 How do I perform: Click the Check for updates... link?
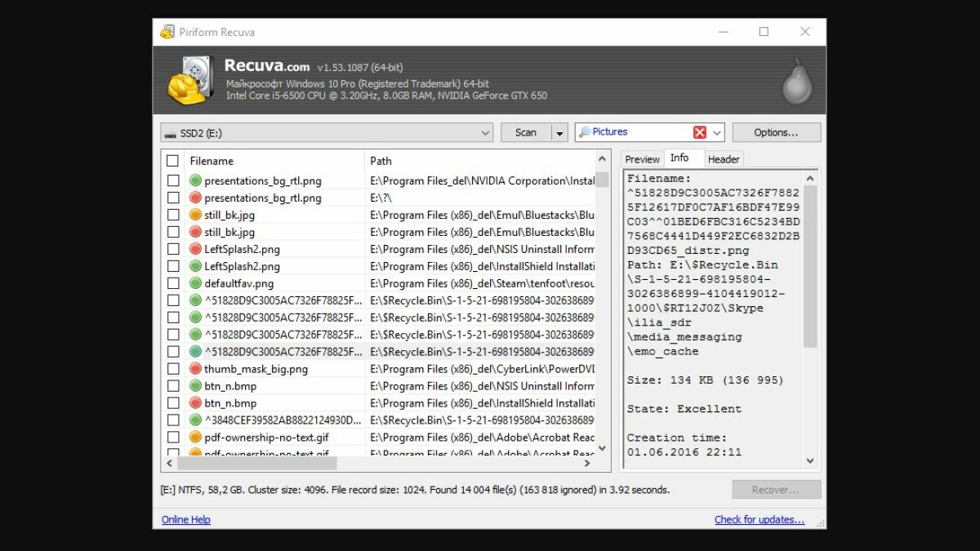[x=759, y=520]
